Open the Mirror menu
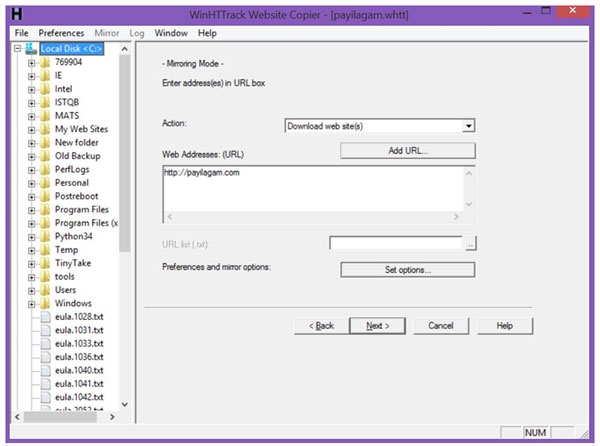The image size is (600, 446). coord(107,33)
